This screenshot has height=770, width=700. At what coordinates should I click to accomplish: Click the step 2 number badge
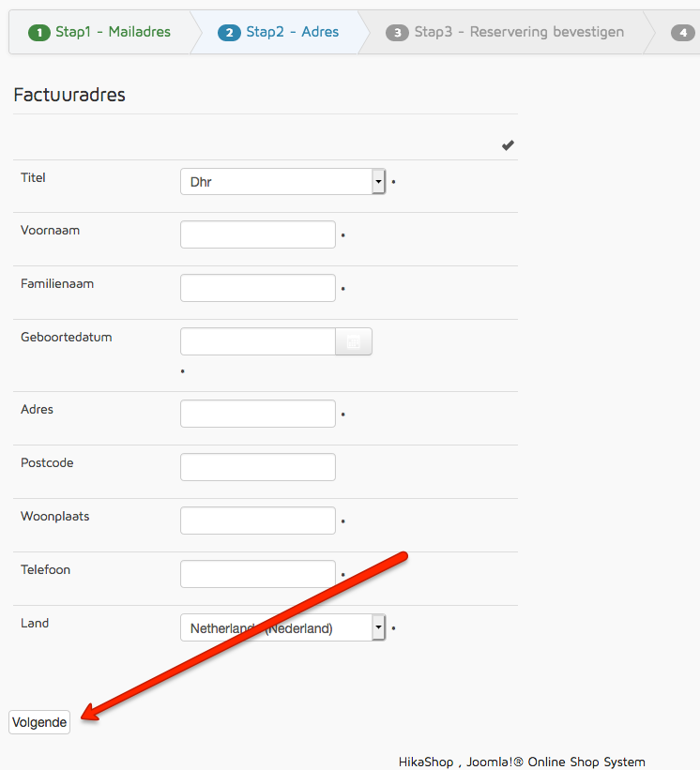pos(229,33)
